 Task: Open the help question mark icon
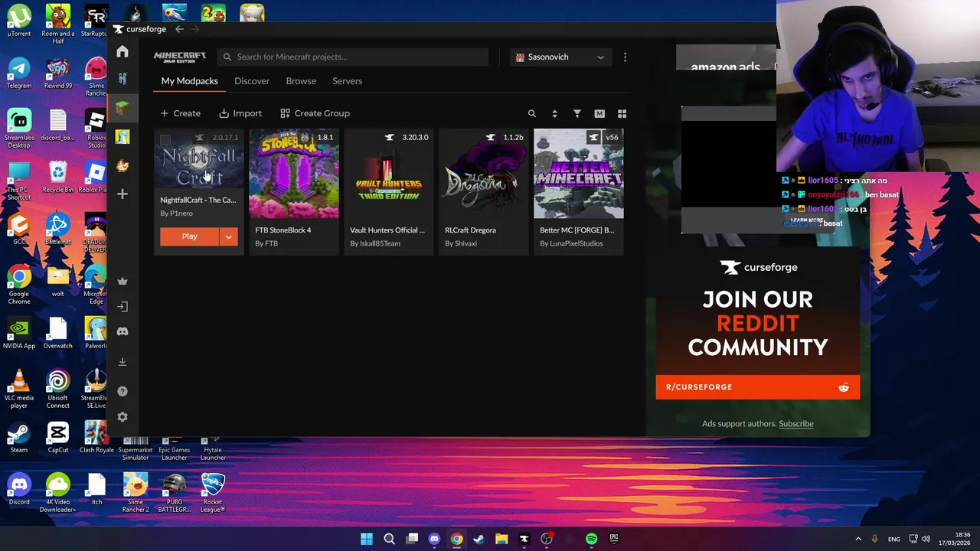[x=122, y=391]
